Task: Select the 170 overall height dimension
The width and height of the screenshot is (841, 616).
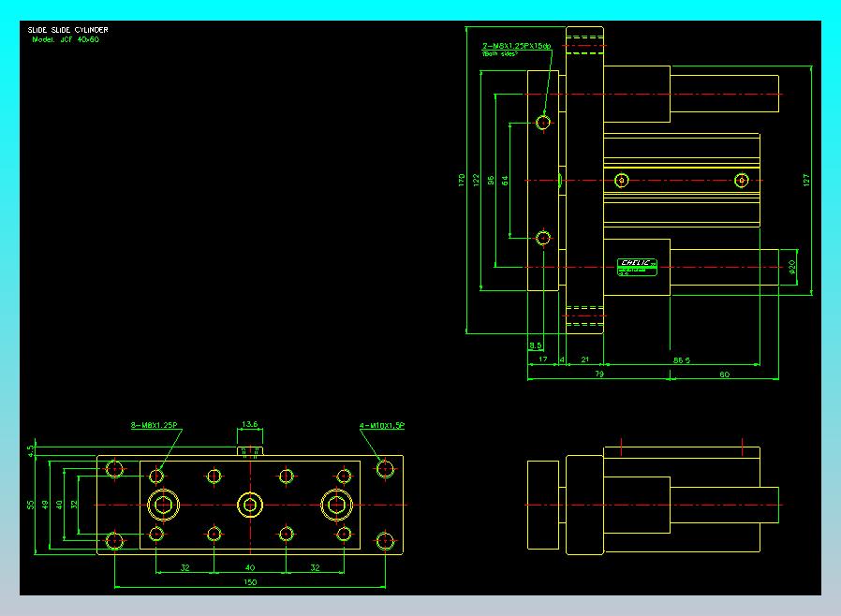Action: click(462, 180)
